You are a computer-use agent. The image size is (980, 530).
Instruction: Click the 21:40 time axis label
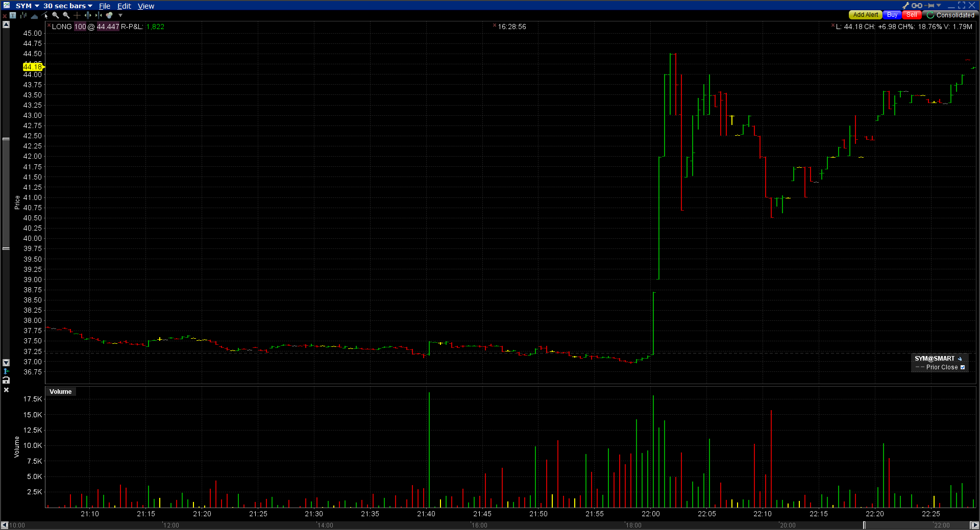pos(426,514)
